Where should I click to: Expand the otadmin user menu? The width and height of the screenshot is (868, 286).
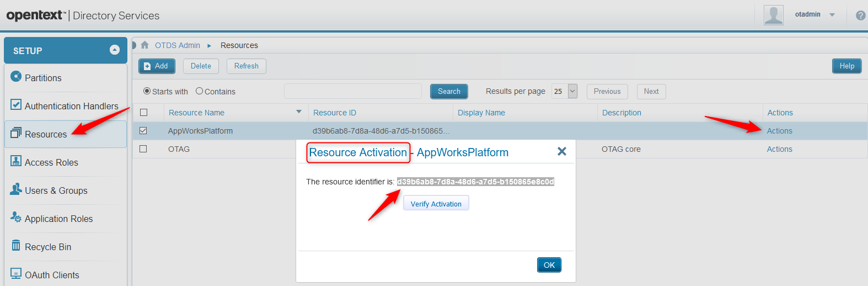click(832, 15)
